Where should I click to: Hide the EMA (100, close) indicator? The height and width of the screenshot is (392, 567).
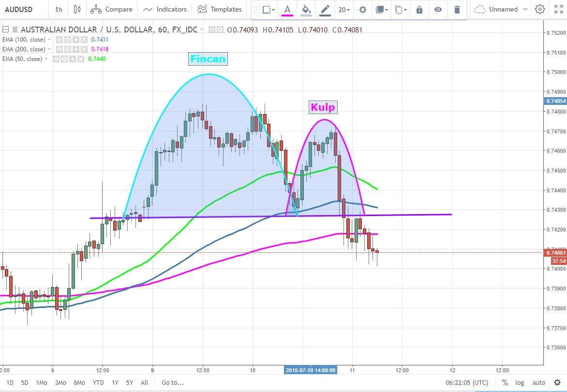point(59,40)
